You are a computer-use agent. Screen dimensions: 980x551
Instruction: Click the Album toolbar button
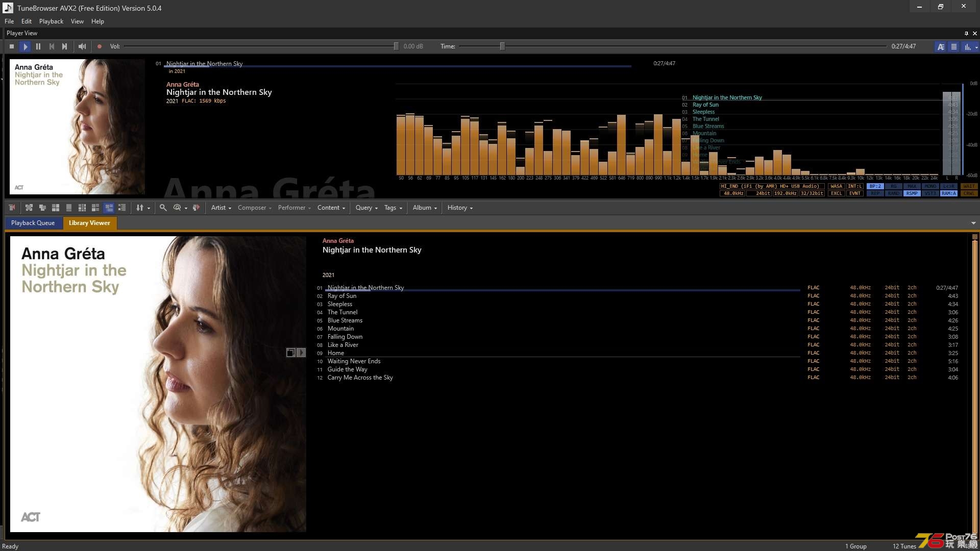coord(425,208)
